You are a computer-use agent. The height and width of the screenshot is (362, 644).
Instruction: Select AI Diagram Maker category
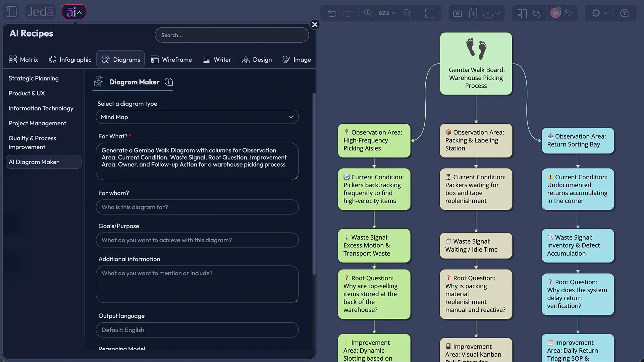point(44,162)
